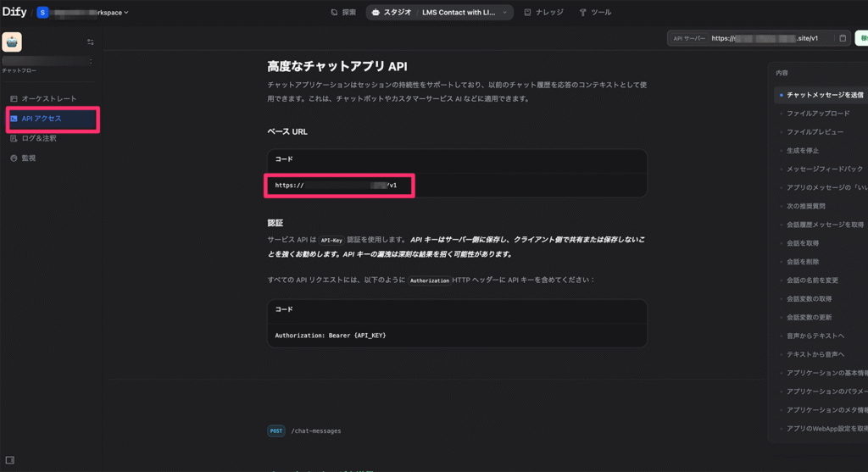Open the ナレッジ tab
The image size is (868, 472).
(543, 12)
